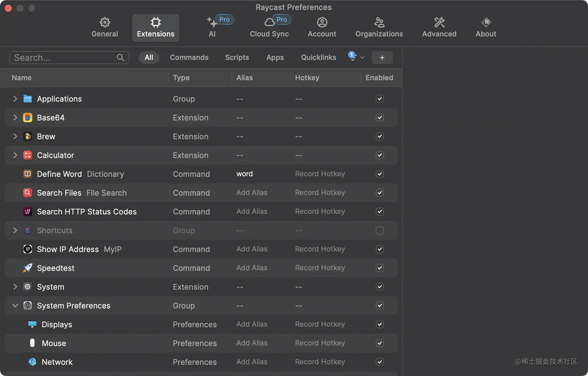
Task: Click the Mouse preferences icon
Action: coord(32,343)
